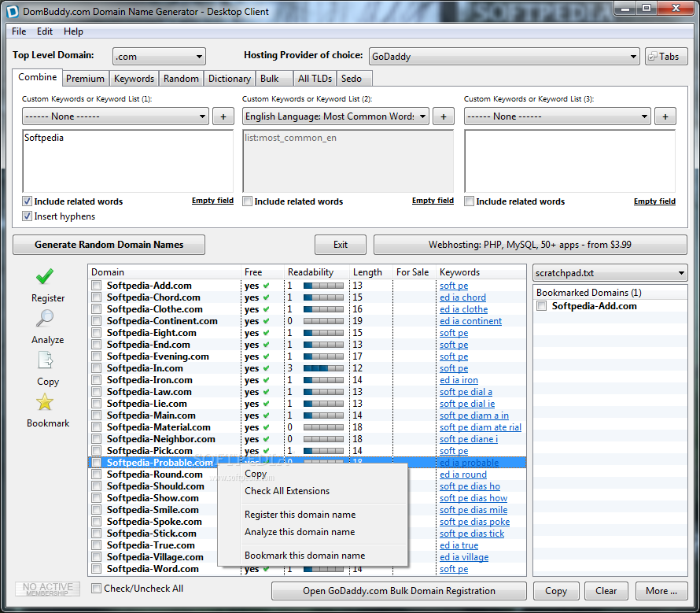Click the NO ACTIVE MEMBERSHIP badge
The height and width of the screenshot is (613, 700).
[x=48, y=589]
